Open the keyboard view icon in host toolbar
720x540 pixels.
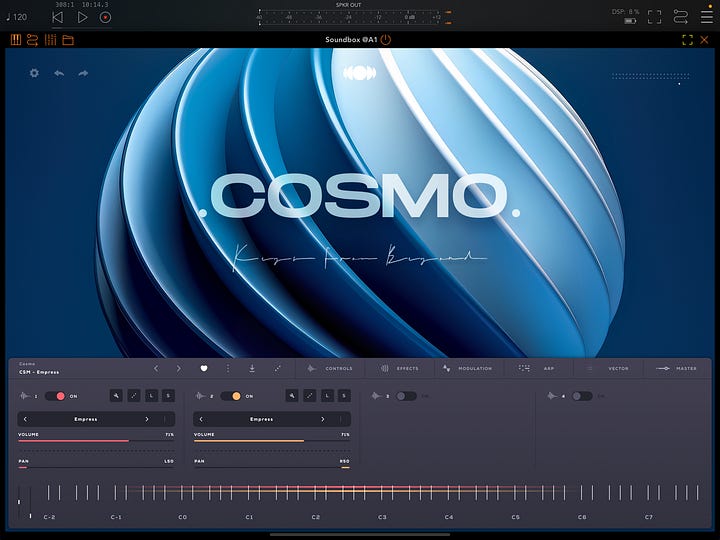pos(16,40)
